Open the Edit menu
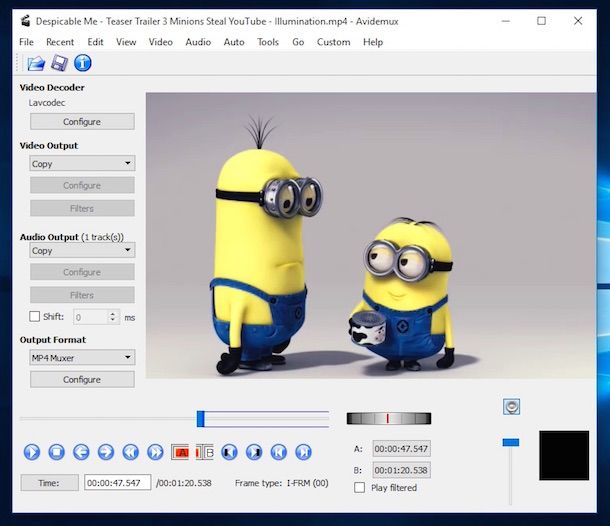The height and width of the screenshot is (526, 610). [95, 42]
